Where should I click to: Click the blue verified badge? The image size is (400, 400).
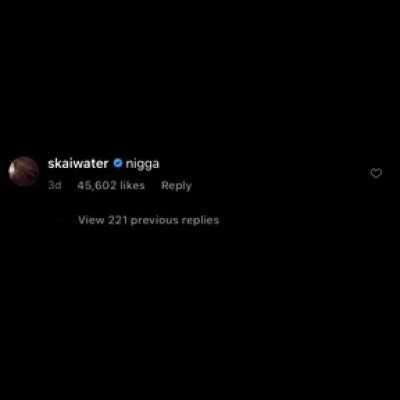tap(117, 163)
